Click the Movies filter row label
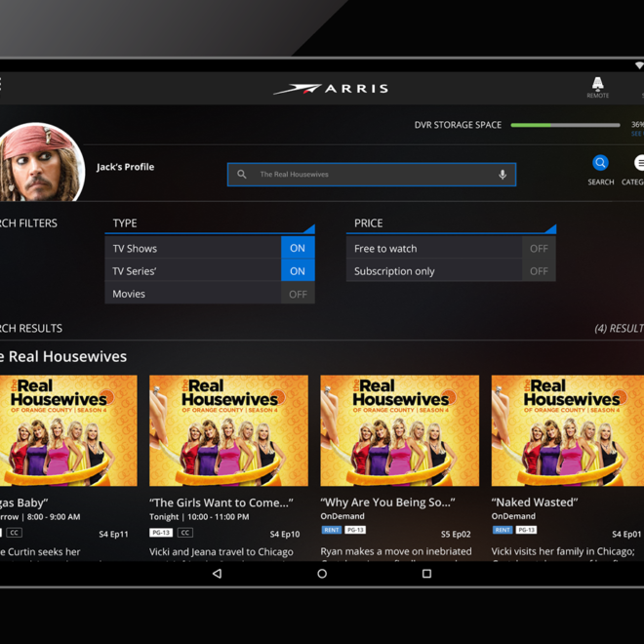The image size is (644, 644). 129,294
